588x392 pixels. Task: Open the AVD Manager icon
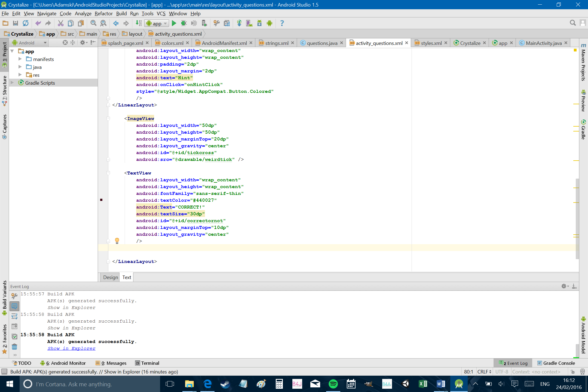click(x=249, y=23)
